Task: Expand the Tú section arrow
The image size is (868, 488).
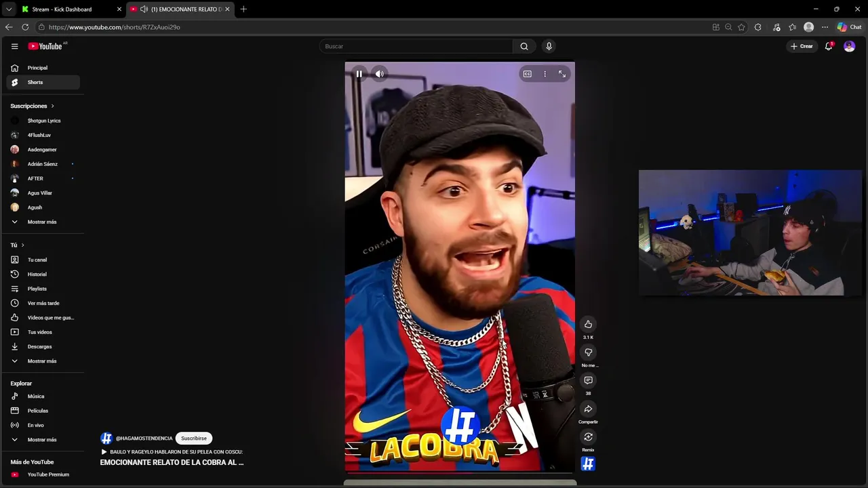Action: pos(22,245)
